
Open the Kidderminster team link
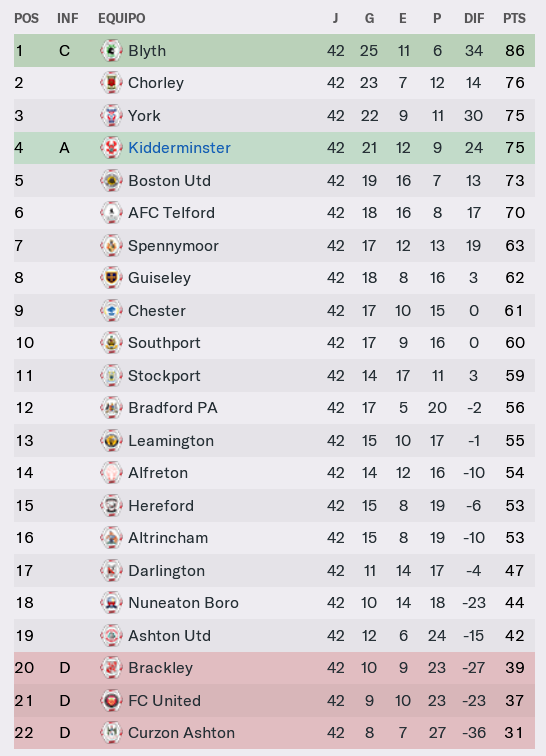coord(179,148)
